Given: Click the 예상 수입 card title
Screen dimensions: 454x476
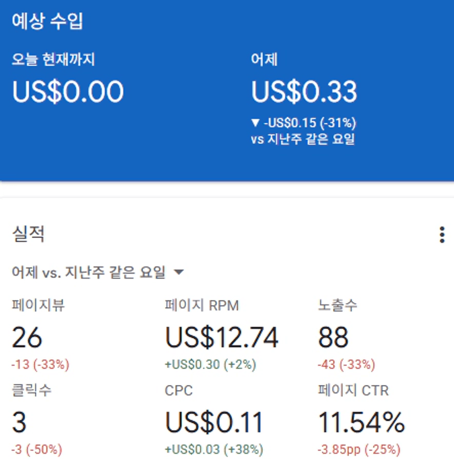Looking at the screenshot, I should tap(48, 21).
